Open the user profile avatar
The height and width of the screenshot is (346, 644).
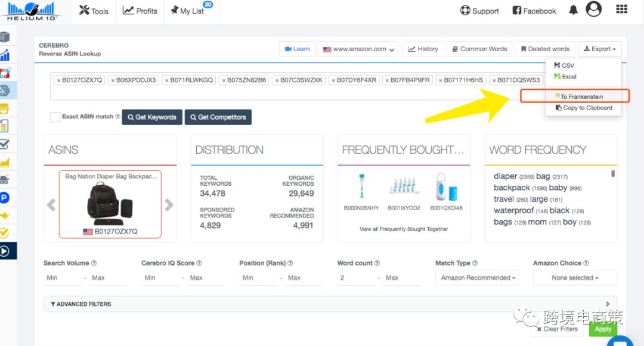tap(593, 10)
